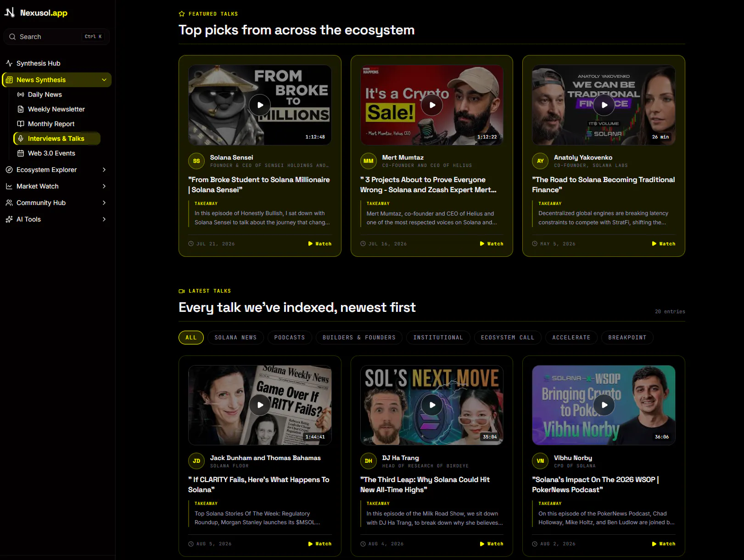Viewport: 744px width, 560px height.
Task: Expand the AI Tools submenu arrow
Action: click(104, 219)
